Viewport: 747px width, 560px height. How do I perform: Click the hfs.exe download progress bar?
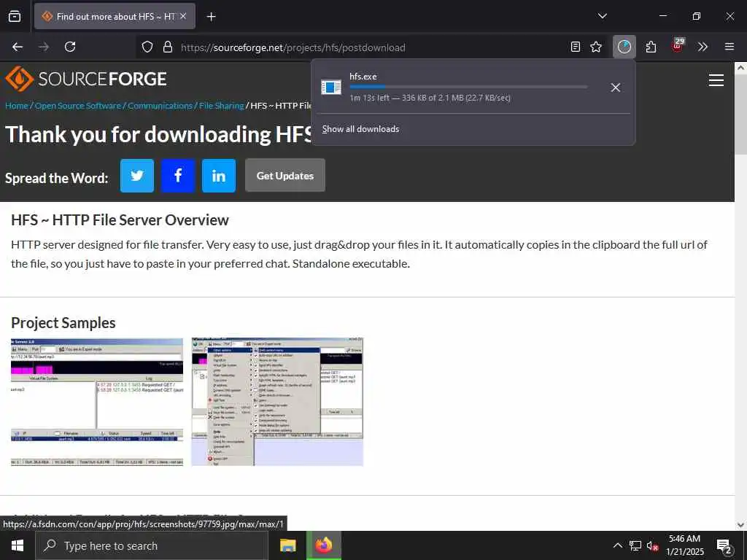coord(468,87)
